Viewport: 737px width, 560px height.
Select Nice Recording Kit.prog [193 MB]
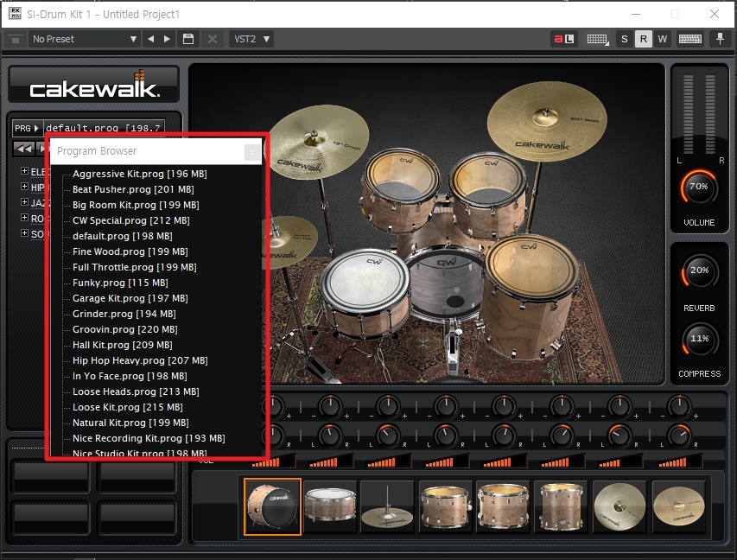tap(149, 438)
